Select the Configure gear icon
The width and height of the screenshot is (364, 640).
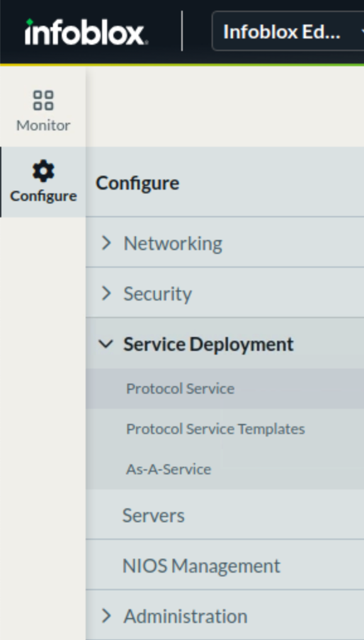[43, 171]
